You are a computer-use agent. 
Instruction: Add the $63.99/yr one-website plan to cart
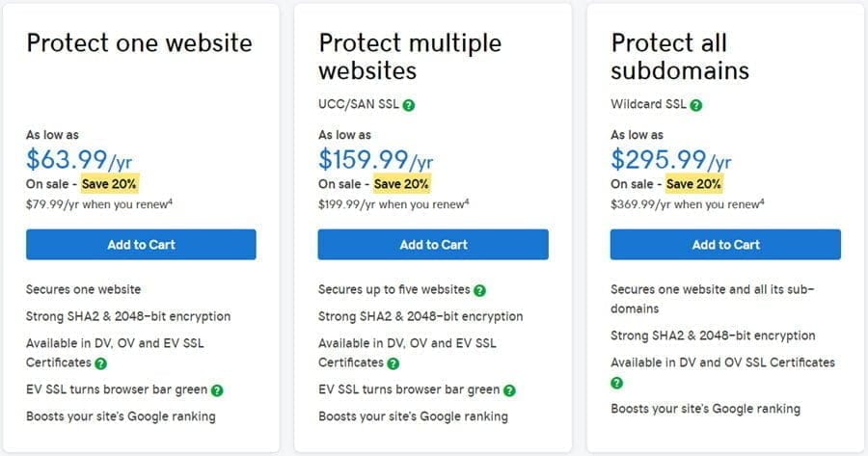(141, 245)
